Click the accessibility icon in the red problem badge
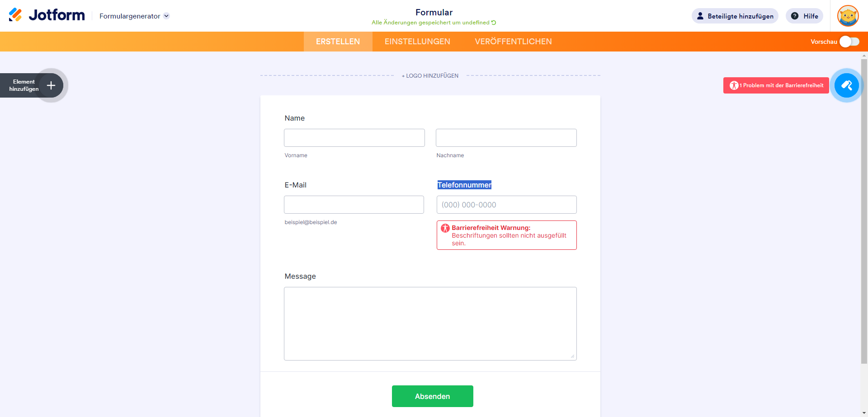Viewport: 868px width, 417px height. point(734,85)
